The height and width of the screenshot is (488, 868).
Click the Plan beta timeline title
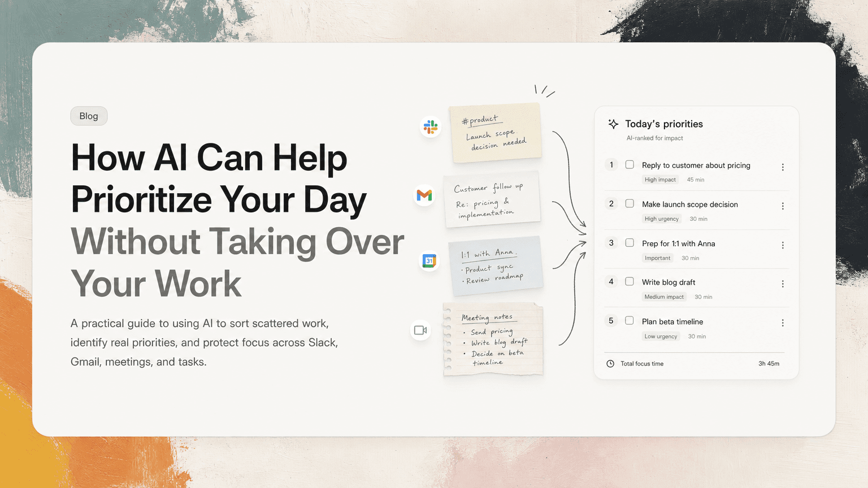[672, 322]
